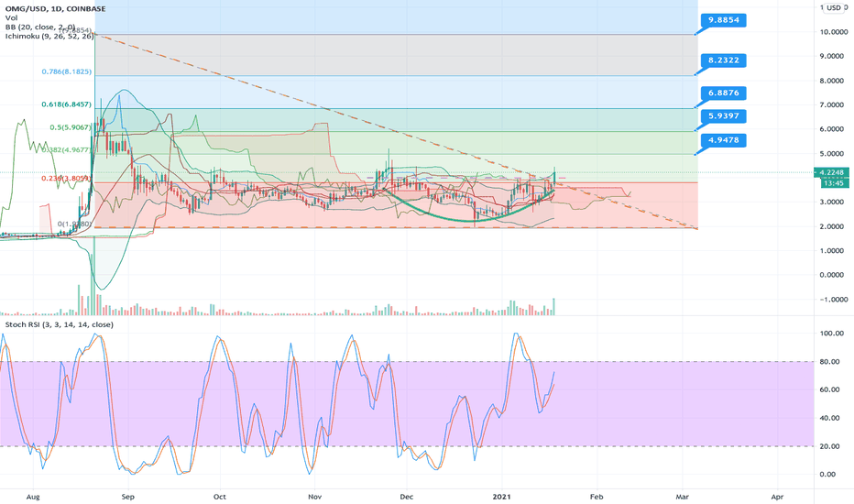This screenshot has height=504, width=854.
Task: Click the 6.8876 price callout
Action: 723,93
